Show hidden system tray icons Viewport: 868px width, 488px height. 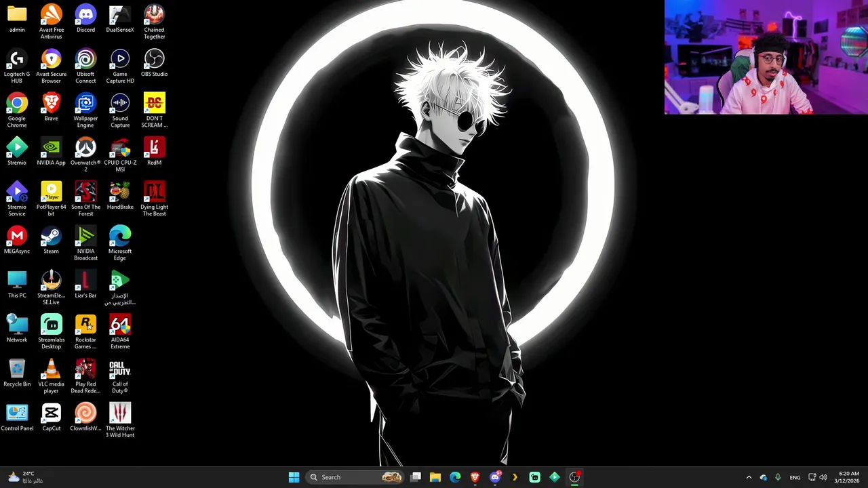tap(749, 477)
